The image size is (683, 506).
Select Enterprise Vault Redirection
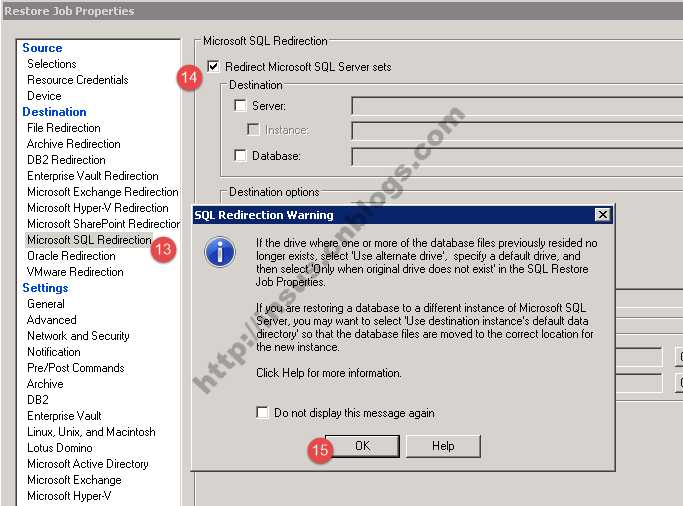point(93,176)
